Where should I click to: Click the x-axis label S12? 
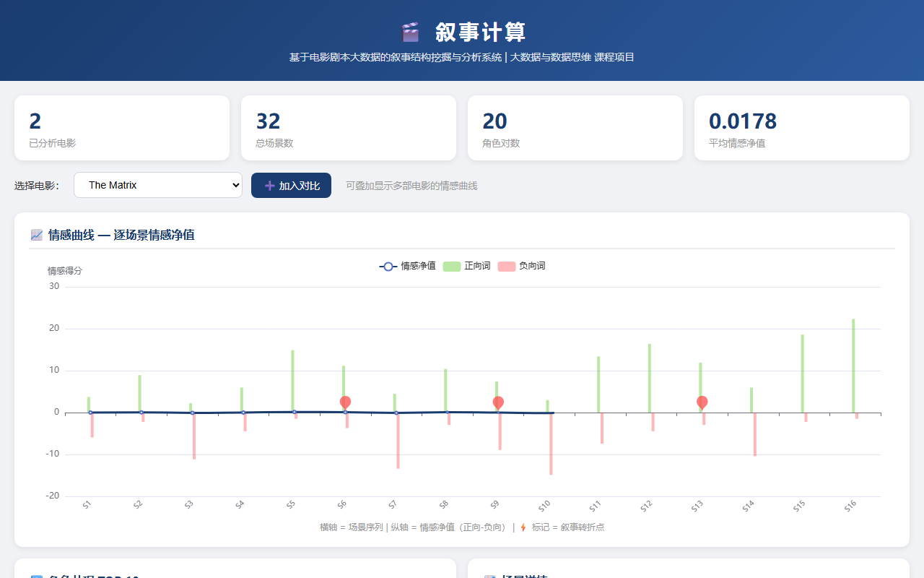[647, 506]
